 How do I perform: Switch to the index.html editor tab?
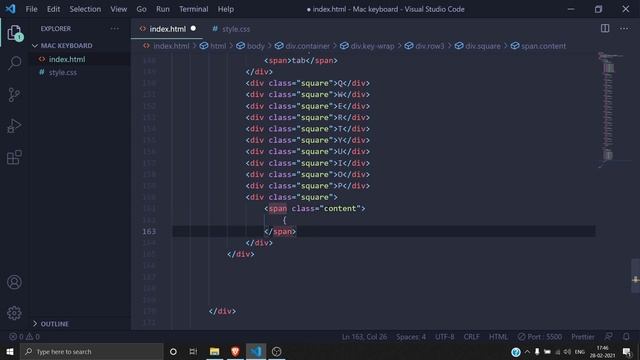click(167, 29)
